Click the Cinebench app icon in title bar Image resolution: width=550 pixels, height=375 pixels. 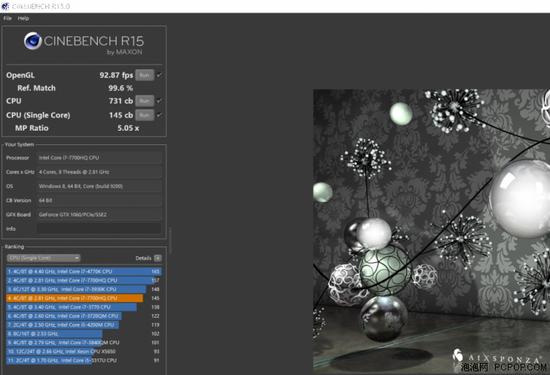[x=5, y=6]
